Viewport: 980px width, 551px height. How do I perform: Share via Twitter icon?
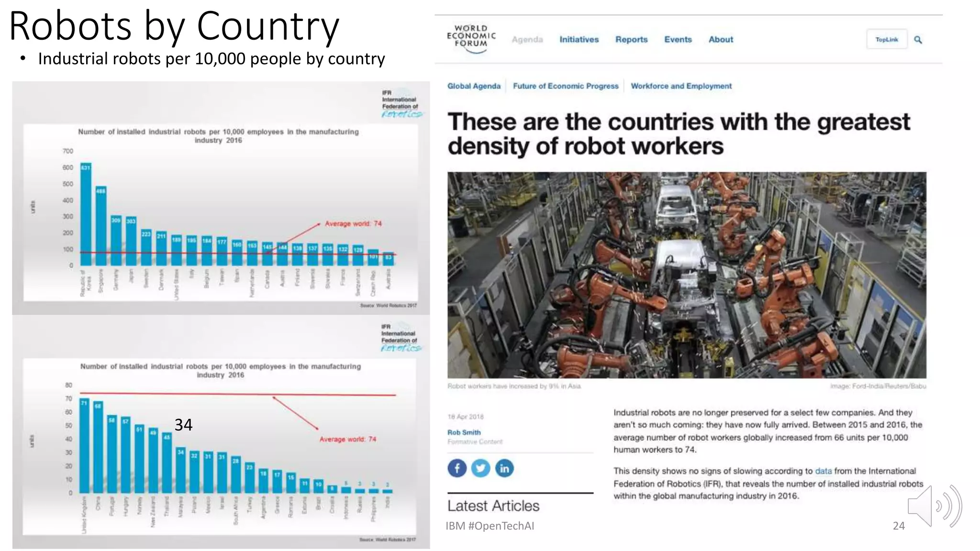click(481, 468)
